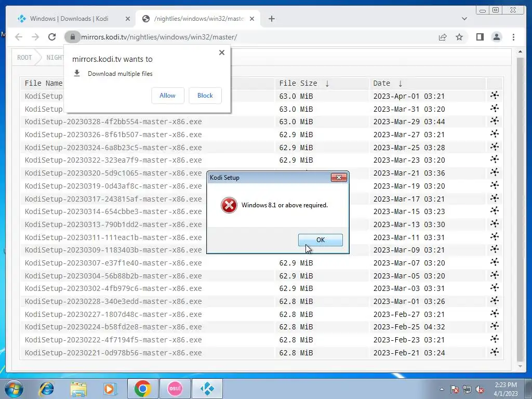Open KodiSetup-20230302-4fb979c6-master-x86.exe link

(x=113, y=288)
